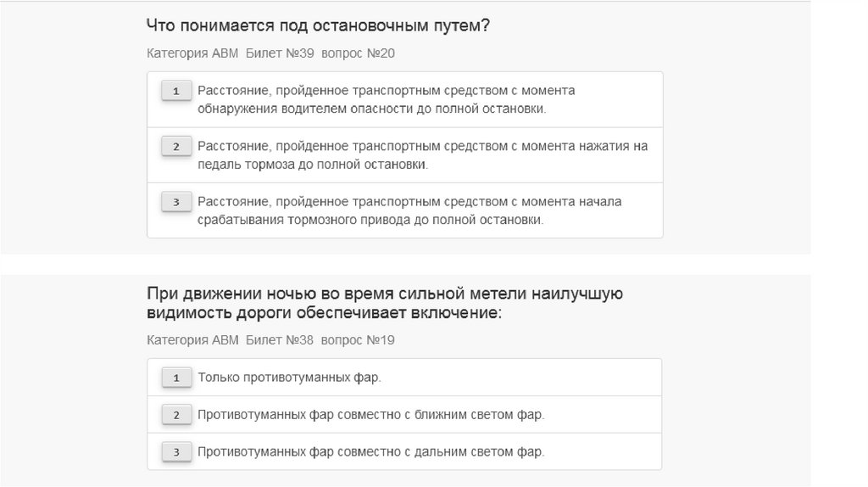Select answer text about driver detecting danger
Screen dimensions: 868x487
click(x=386, y=99)
